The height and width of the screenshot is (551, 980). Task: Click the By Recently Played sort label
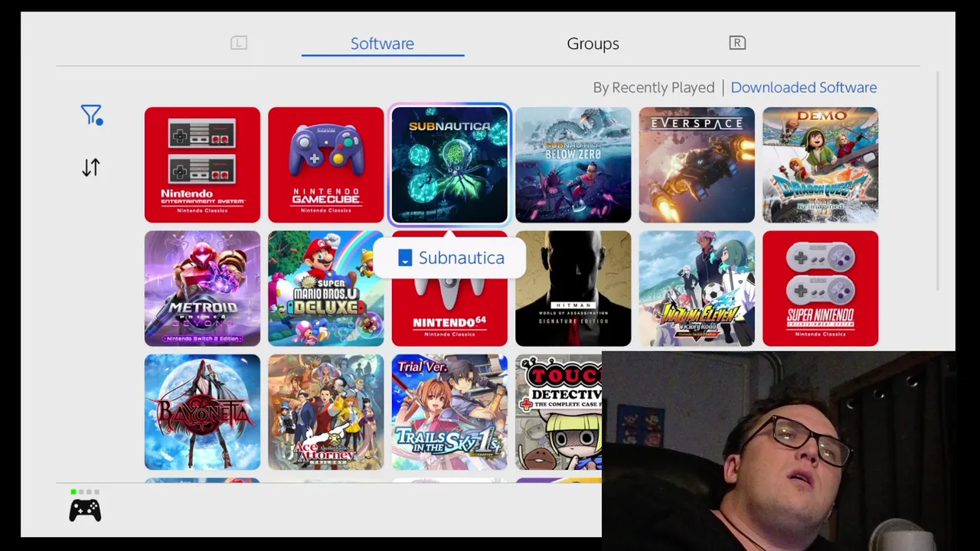tap(653, 87)
